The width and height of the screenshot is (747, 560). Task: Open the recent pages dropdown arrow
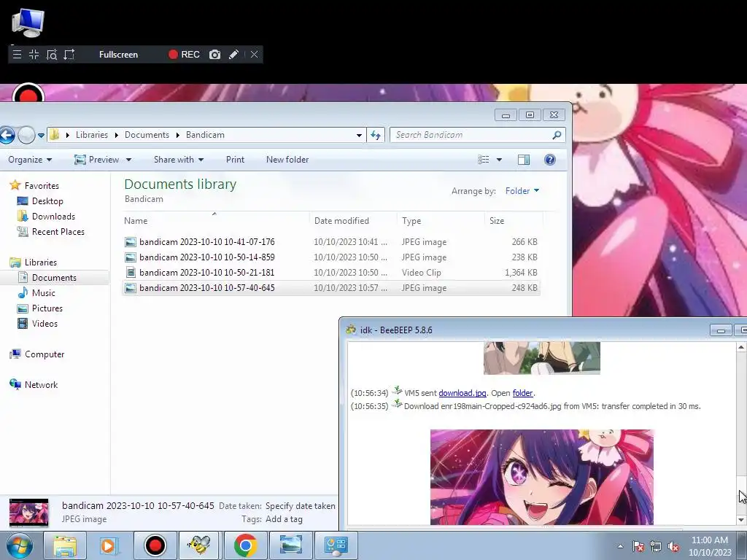click(x=41, y=135)
